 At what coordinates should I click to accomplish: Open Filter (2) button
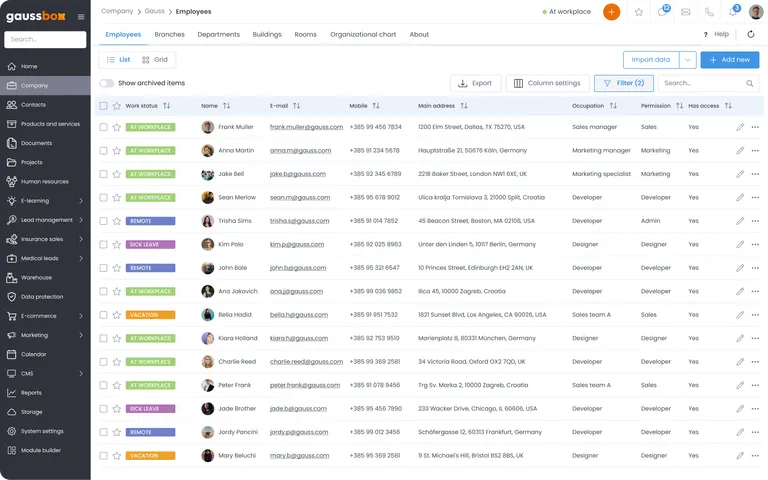coord(624,83)
